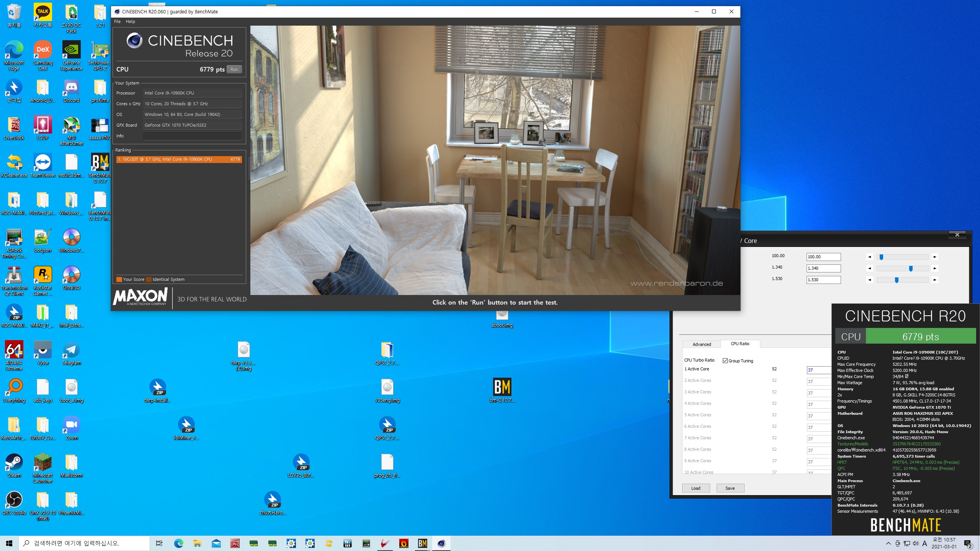Open the Mail app from the taskbar

[x=216, y=543]
